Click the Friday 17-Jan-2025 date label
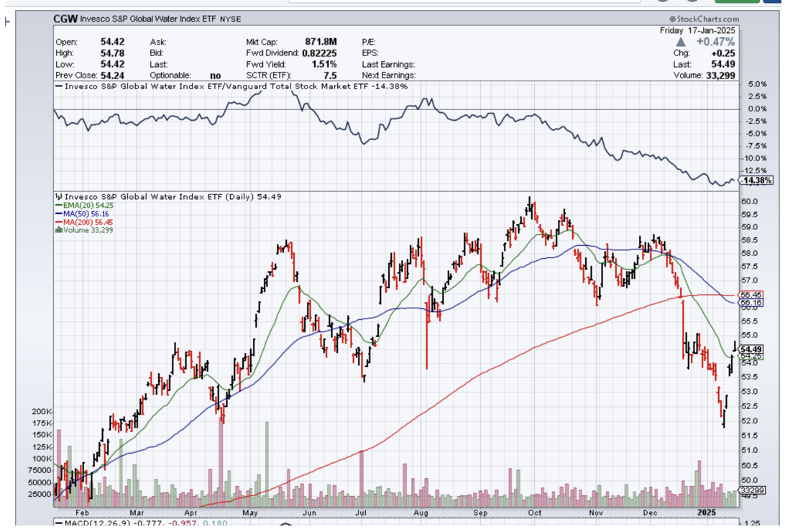This screenshot has width=785, height=532. 697,31
